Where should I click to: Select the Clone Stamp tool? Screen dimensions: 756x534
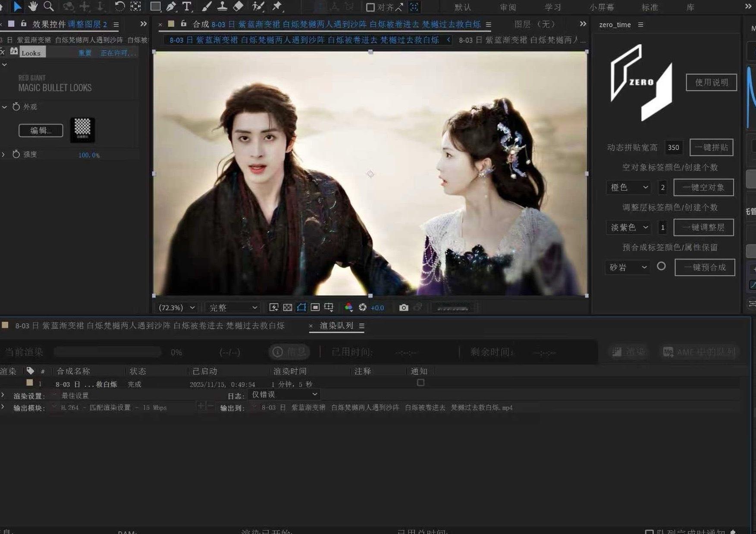point(223,6)
